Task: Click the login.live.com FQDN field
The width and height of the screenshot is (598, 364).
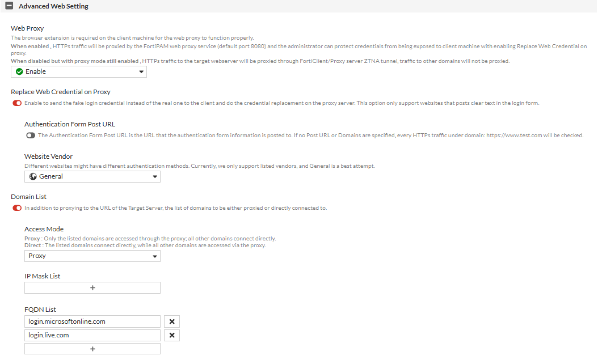Action: [x=92, y=335]
